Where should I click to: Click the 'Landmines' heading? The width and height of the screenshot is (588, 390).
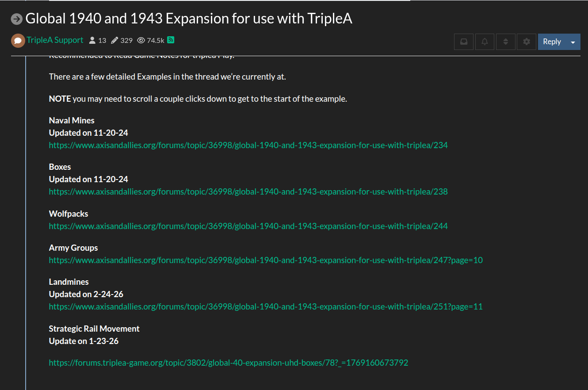click(x=69, y=282)
